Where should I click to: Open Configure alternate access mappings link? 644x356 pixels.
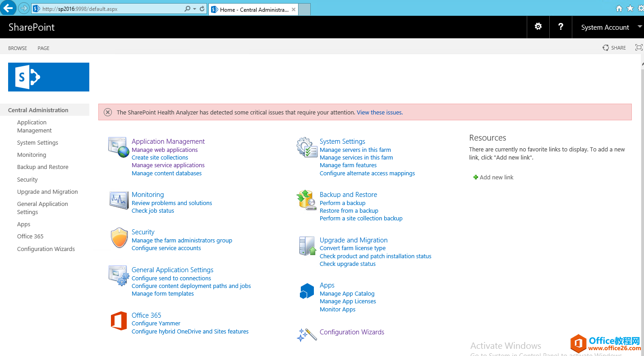(x=367, y=173)
